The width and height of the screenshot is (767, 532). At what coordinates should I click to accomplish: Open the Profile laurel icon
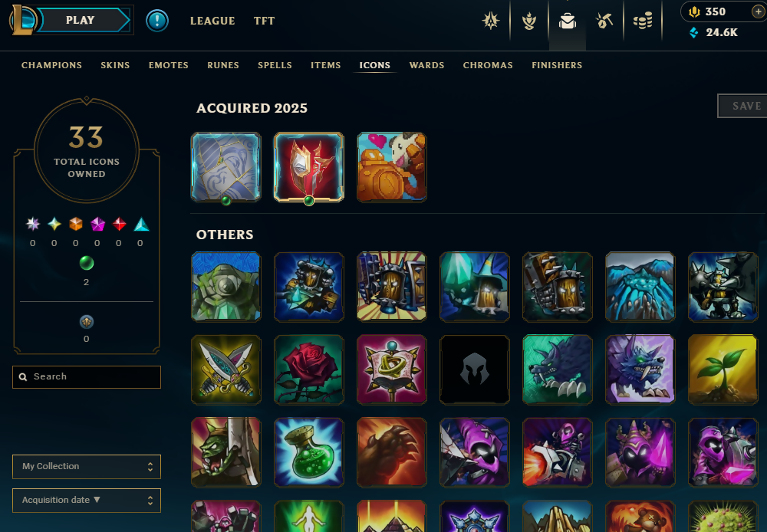[528, 21]
